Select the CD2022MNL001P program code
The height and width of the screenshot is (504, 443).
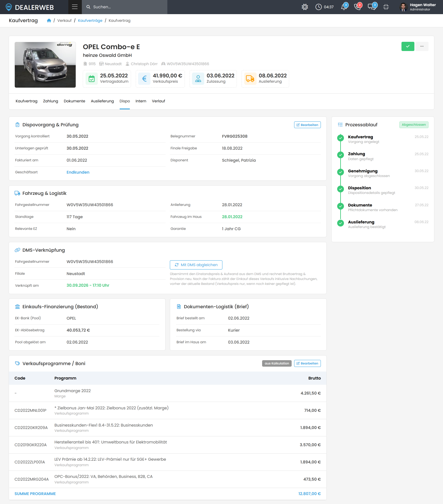pos(30,411)
